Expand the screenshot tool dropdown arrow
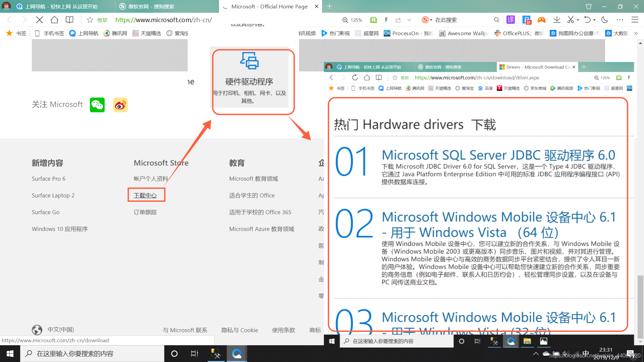 tap(578, 20)
